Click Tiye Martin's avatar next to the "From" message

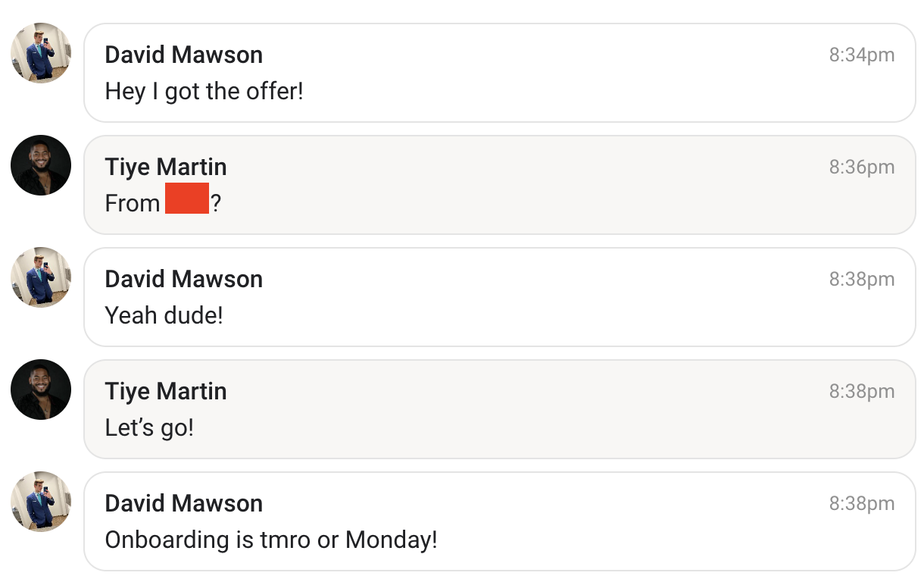click(41, 165)
